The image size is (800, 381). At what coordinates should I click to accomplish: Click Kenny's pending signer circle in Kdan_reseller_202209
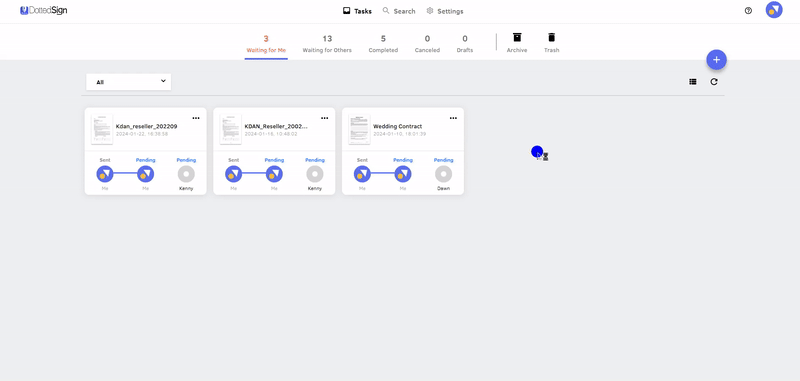(186, 174)
